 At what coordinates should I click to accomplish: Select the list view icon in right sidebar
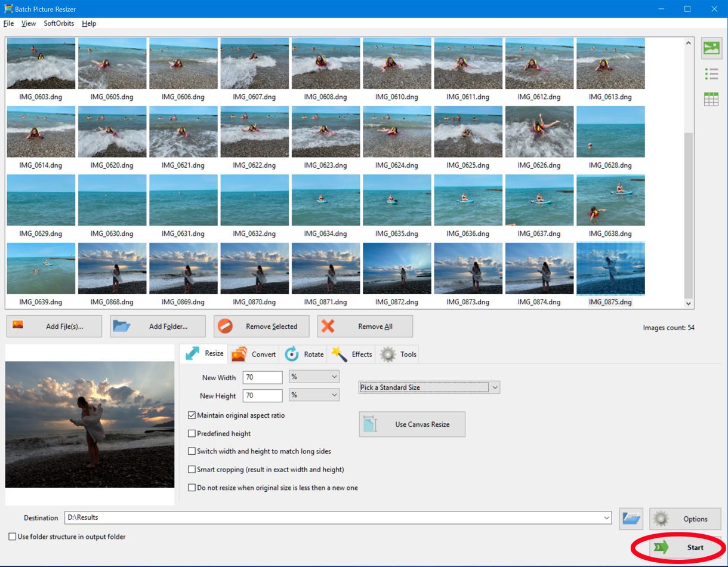click(711, 73)
